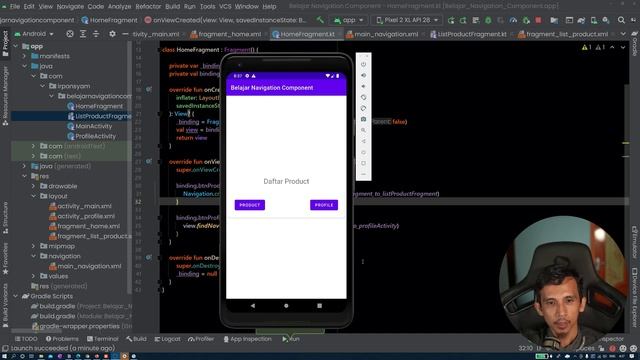Click the emulator rotate left icon

363,97
